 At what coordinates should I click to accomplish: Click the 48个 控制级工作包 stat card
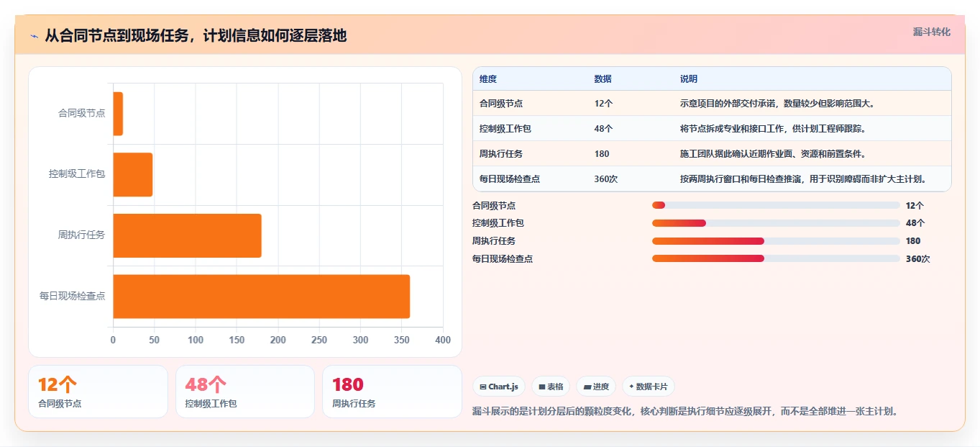(x=245, y=392)
